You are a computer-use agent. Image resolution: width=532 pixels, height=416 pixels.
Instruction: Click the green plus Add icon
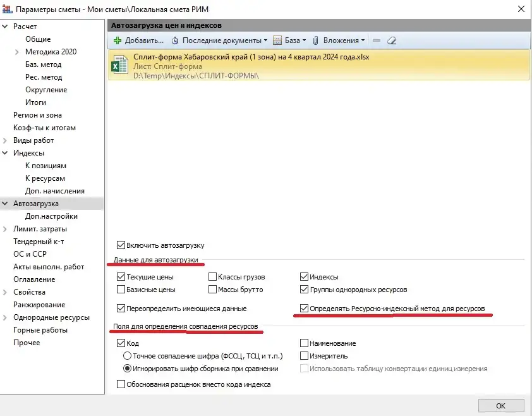click(118, 40)
